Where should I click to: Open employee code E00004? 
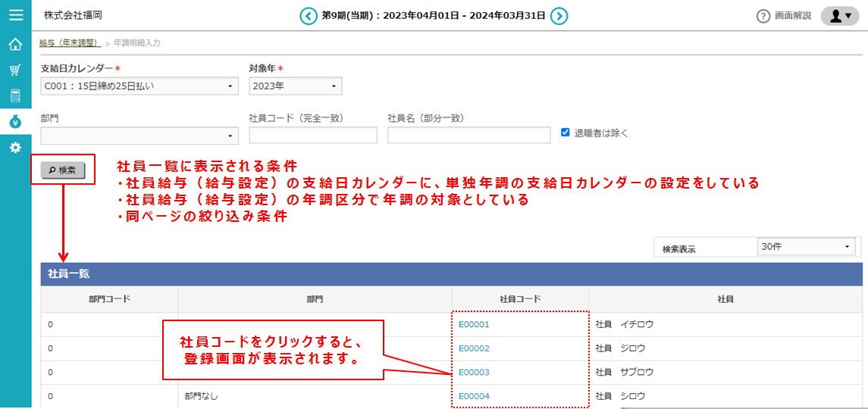point(474,396)
